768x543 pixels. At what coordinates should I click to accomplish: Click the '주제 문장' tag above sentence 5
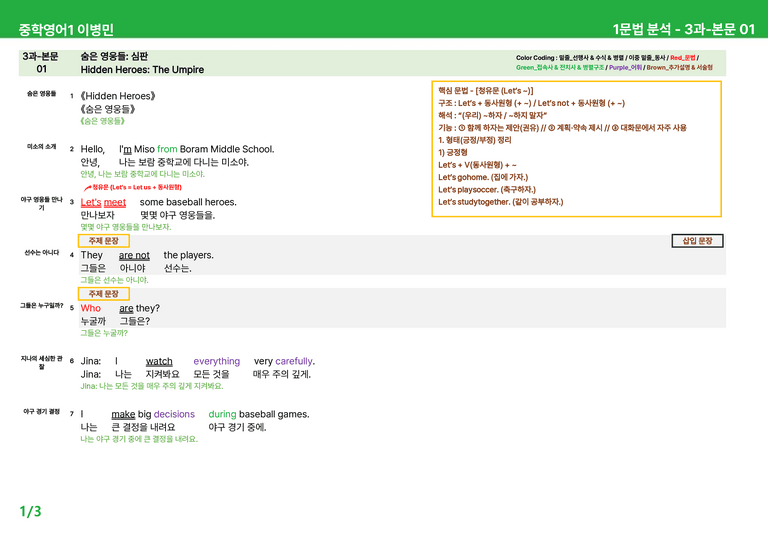104,294
